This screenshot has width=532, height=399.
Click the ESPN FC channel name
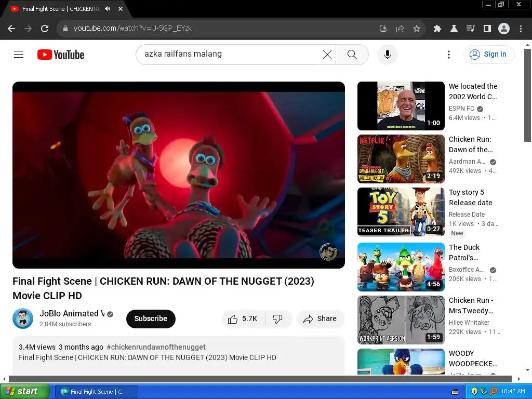click(461, 109)
